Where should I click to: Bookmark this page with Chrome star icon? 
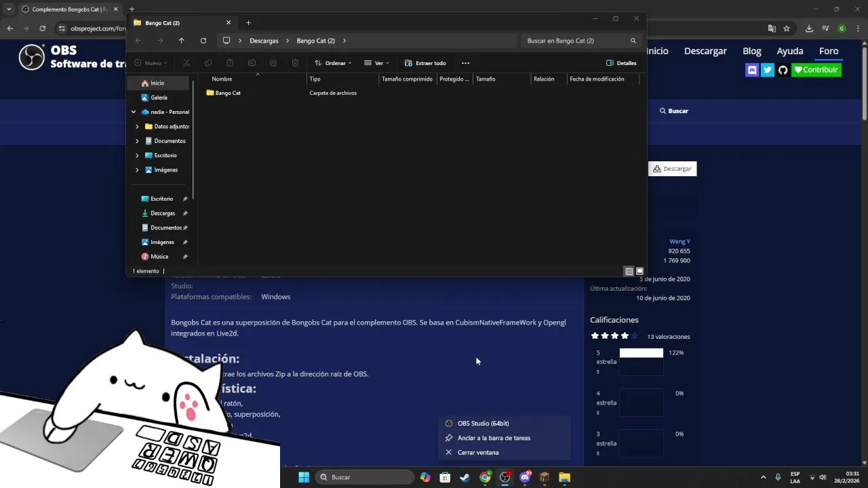click(x=787, y=28)
